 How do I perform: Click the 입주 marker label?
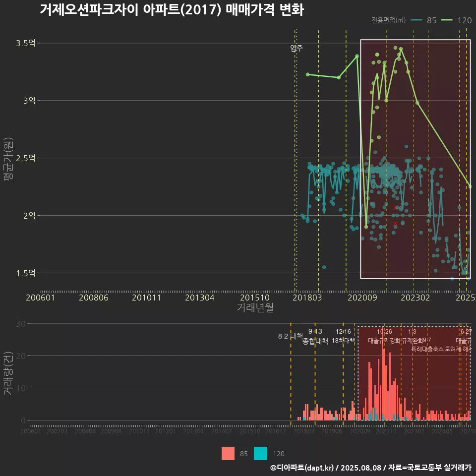(x=297, y=48)
